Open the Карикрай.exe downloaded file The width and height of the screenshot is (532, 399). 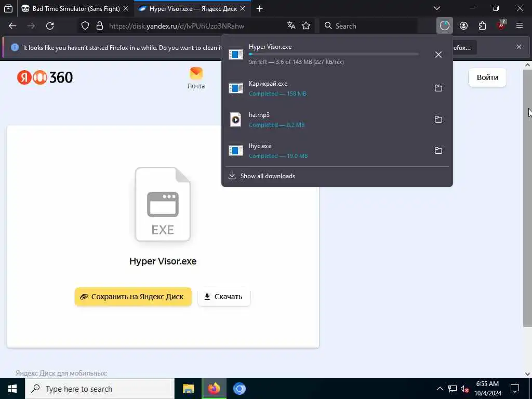pyautogui.click(x=326, y=88)
